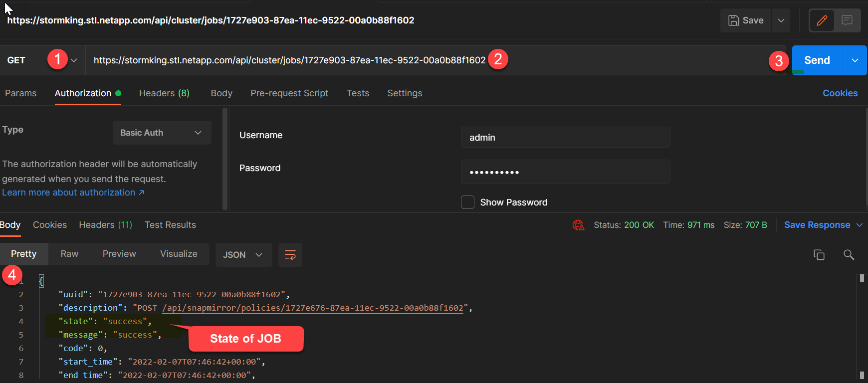Select the Pre-request Script tab
Viewport: 868px width, 383px height.
point(289,93)
